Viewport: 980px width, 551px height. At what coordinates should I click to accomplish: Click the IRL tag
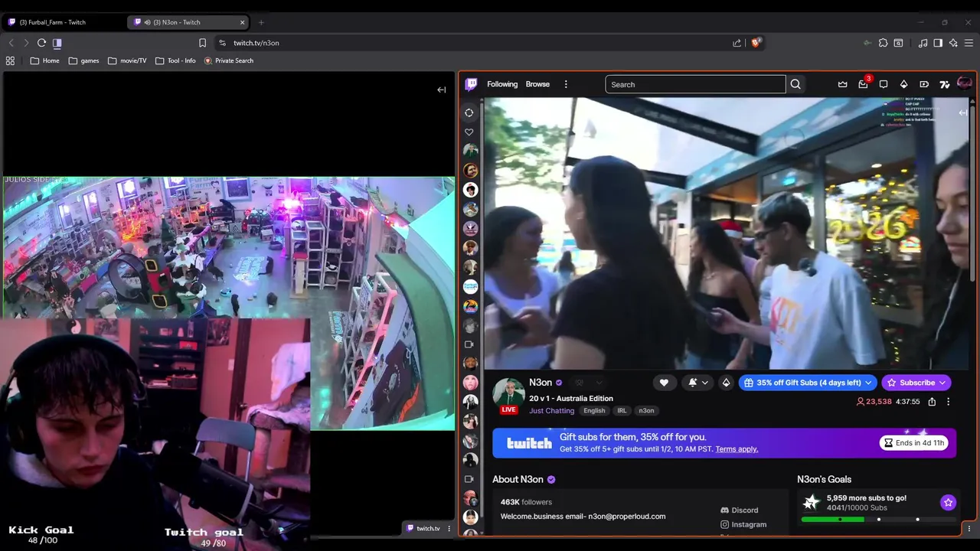pyautogui.click(x=622, y=411)
